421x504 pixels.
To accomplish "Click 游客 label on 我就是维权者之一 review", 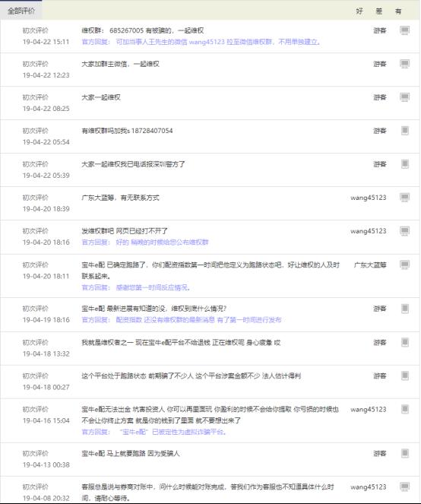I will pos(379,342).
